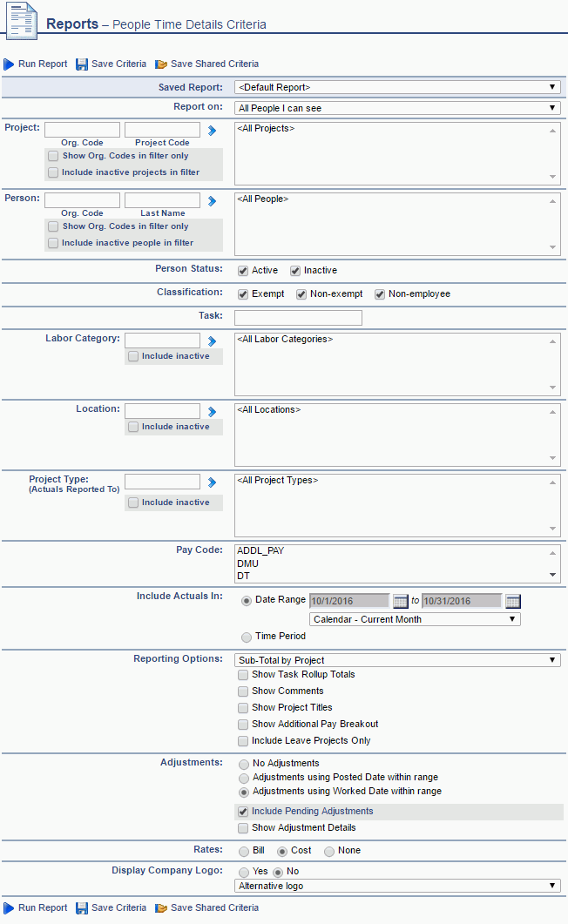Open the Saved Report dropdown

pos(397,87)
